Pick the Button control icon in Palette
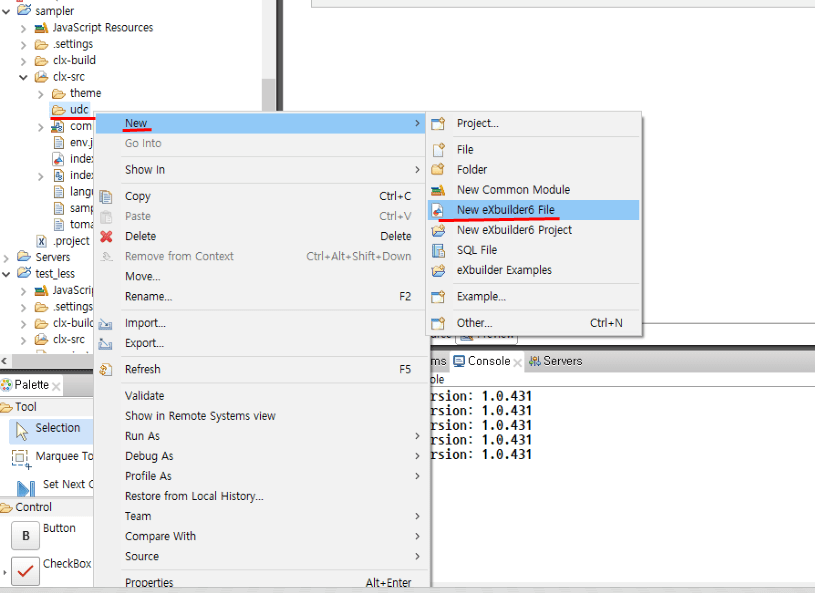Screen dimensions: 815x593 pyautogui.click(x=25, y=536)
